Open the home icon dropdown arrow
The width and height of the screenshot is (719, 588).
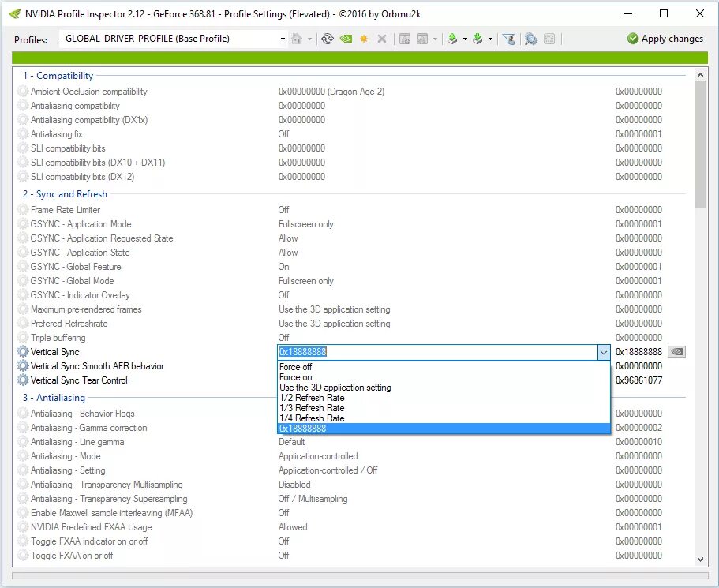(309, 39)
